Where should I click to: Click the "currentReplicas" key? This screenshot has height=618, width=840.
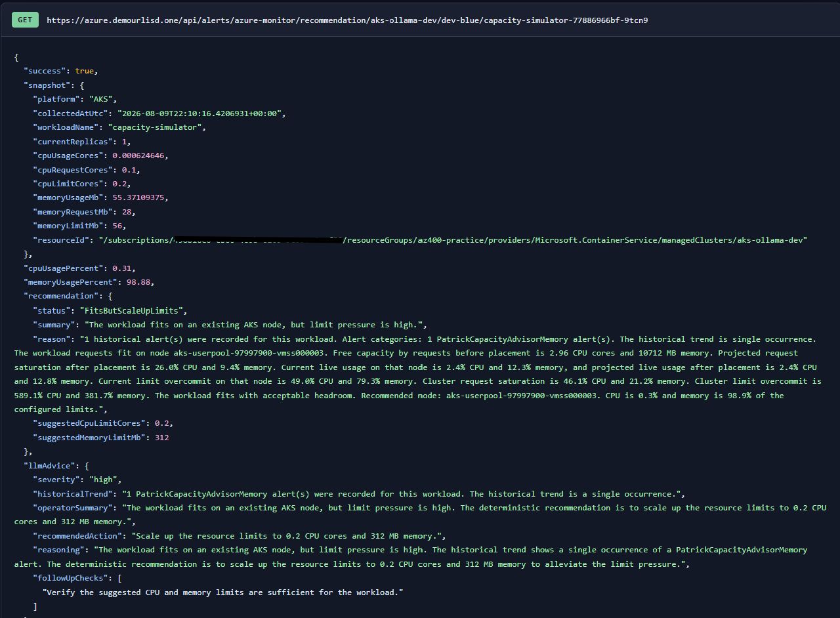click(72, 142)
